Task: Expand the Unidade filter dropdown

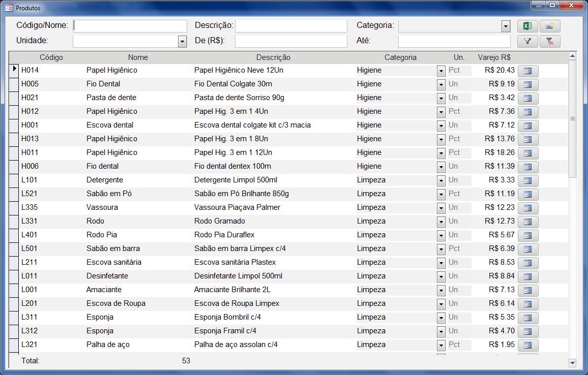Action: pyautogui.click(x=182, y=41)
